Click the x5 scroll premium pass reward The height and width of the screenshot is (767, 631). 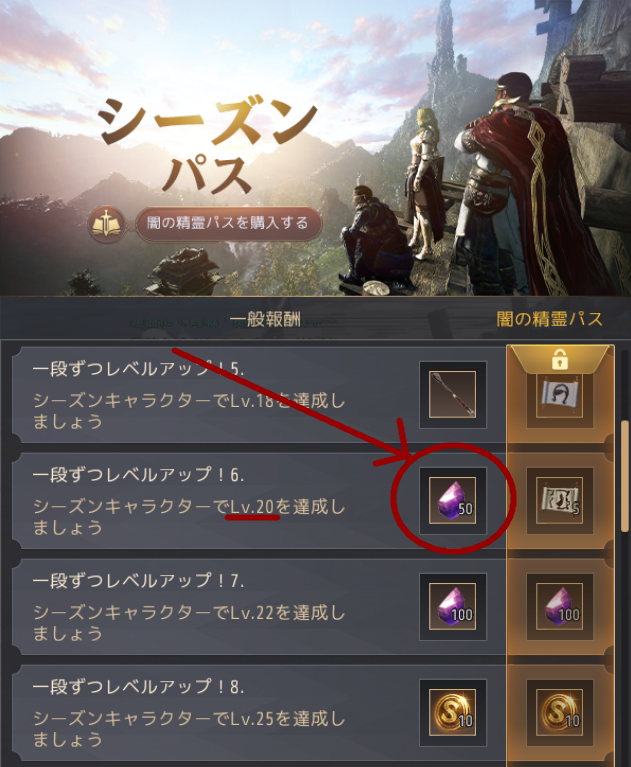pyautogui.click(x=559, y=500)
